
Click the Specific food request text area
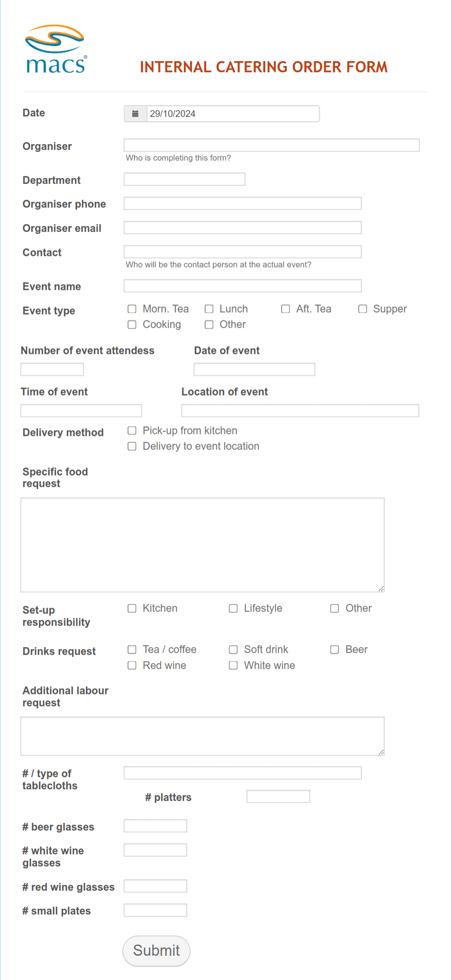202,544
